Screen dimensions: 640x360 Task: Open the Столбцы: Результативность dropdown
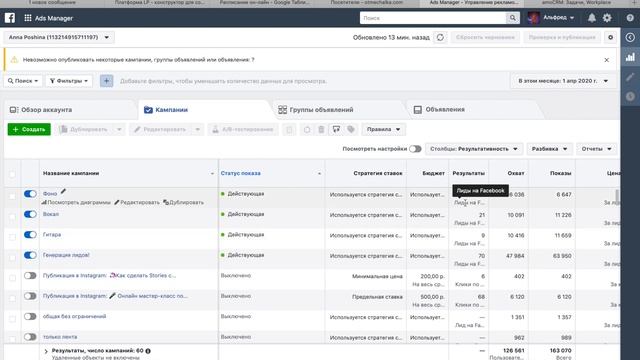(x=474, y=149)
